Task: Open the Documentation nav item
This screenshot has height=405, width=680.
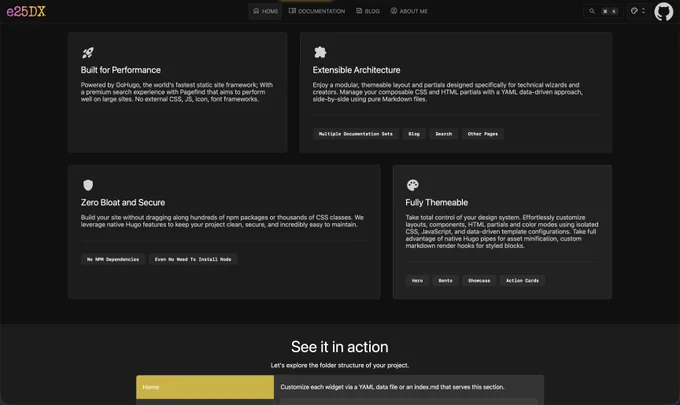Action: pyautogui.click(x=317, y=11)
